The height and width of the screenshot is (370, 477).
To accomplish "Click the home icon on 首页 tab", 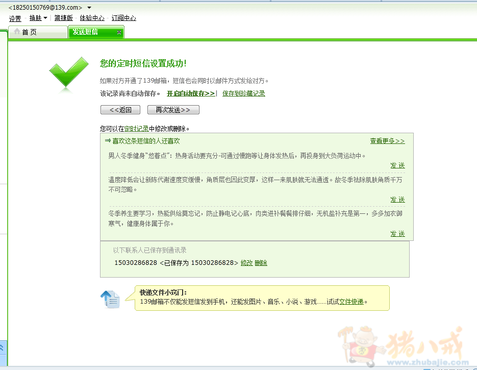I will pyautogui.click(x=17, y=32).
